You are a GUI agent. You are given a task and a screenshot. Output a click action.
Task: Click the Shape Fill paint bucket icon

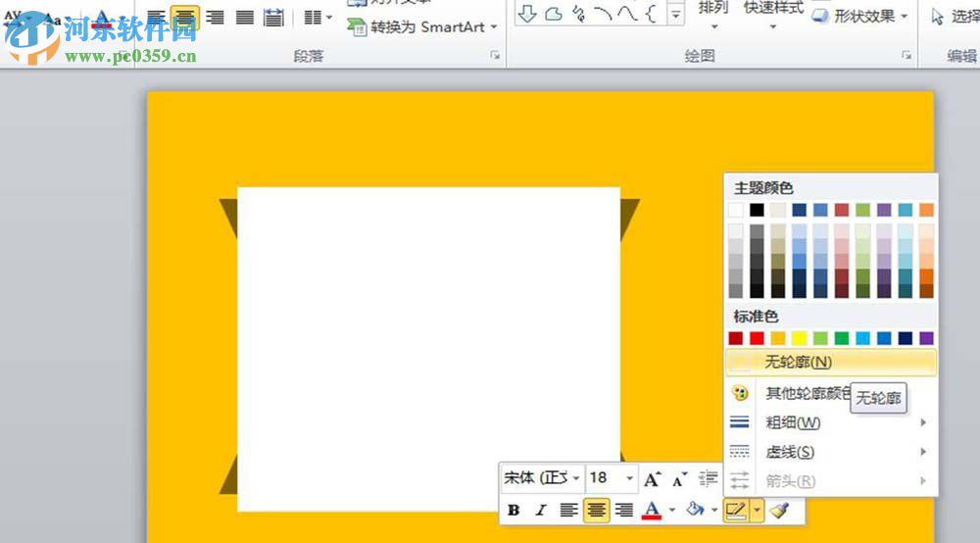(695, 510)
